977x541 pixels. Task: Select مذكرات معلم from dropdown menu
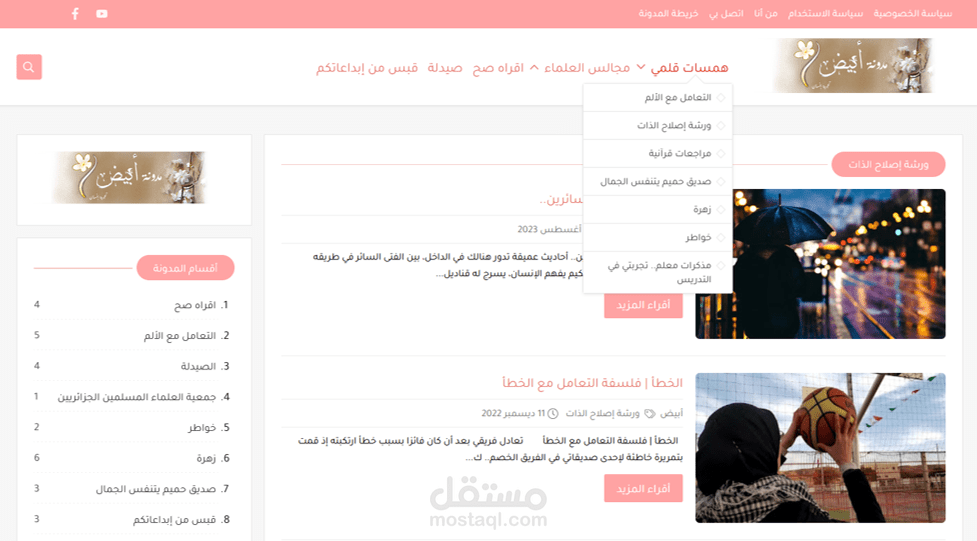[658, 272]
